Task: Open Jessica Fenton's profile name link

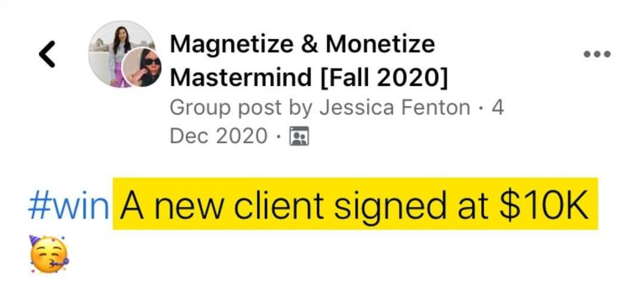Action: tap(395, 108)
